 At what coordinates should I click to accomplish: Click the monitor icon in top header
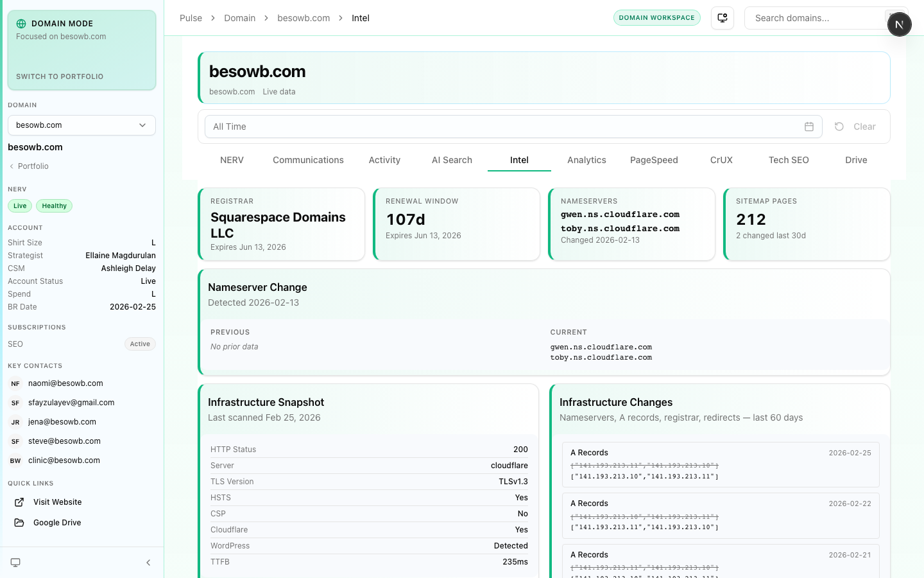click(723, 18)
